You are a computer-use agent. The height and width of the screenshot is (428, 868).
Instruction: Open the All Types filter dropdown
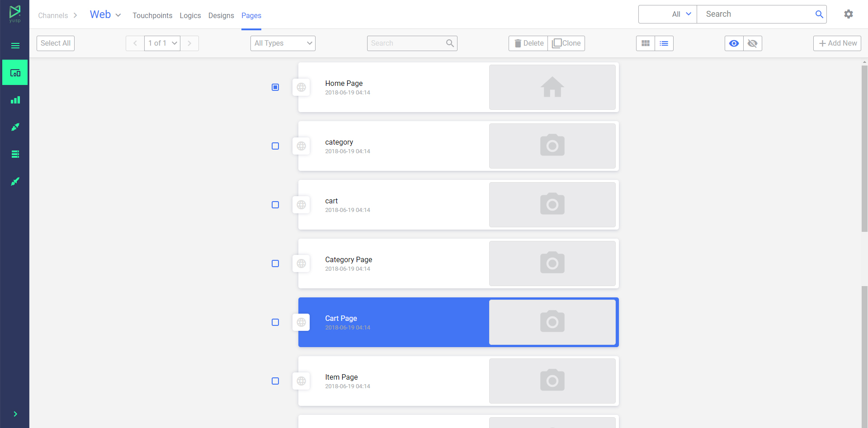[283, 43]
